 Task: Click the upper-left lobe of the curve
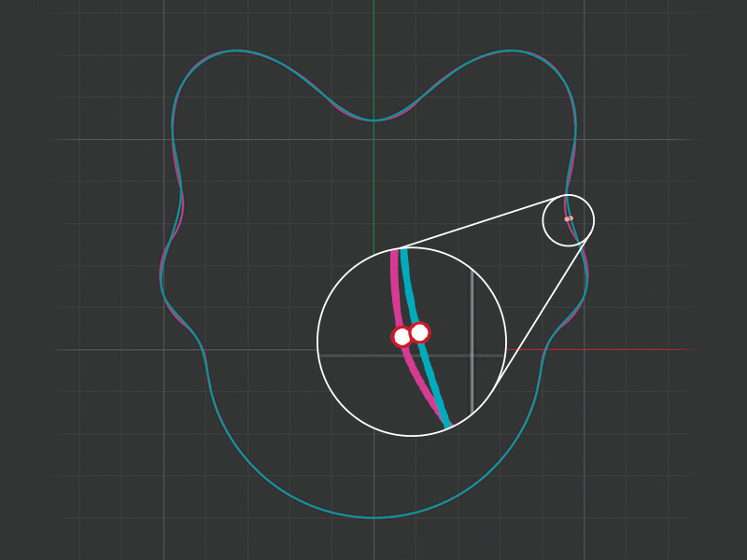(x=233, y=51)
